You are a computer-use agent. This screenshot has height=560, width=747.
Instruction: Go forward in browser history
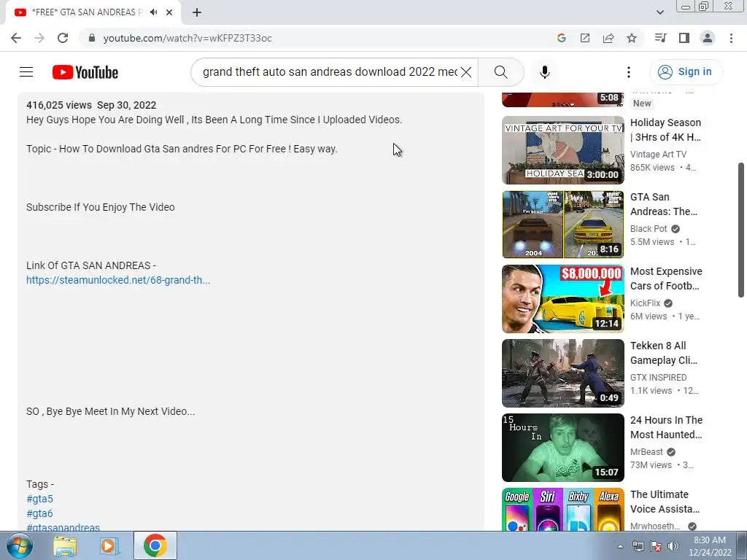[x=39, y=38]
